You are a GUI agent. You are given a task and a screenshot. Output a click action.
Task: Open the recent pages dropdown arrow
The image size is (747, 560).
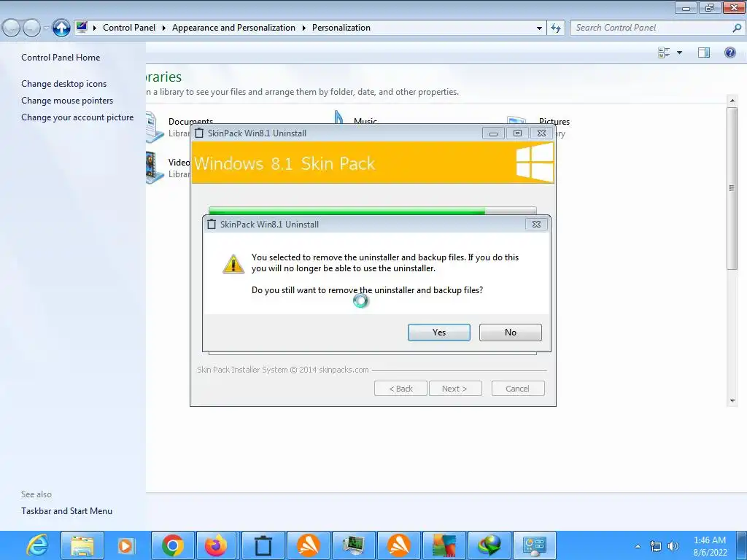tap(46, 28)
